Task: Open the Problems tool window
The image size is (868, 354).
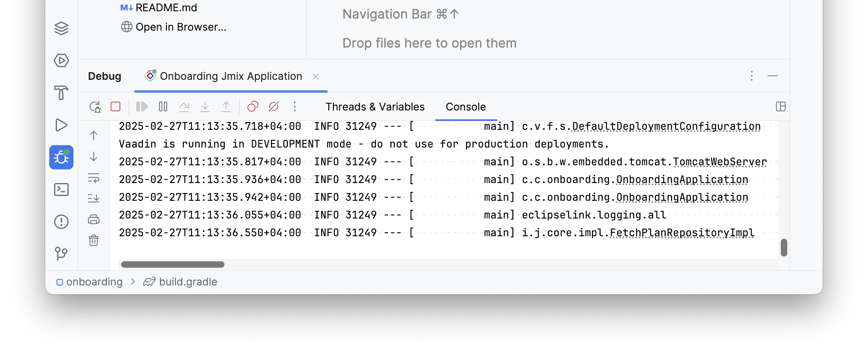Action: point(61,222)
